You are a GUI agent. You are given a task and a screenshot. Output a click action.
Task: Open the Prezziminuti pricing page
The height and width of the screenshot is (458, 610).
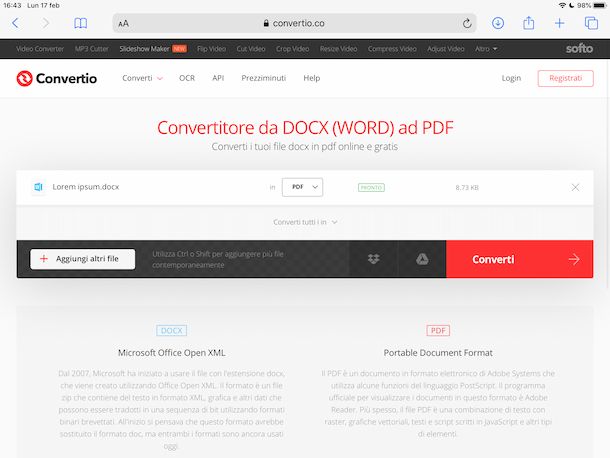263,78
